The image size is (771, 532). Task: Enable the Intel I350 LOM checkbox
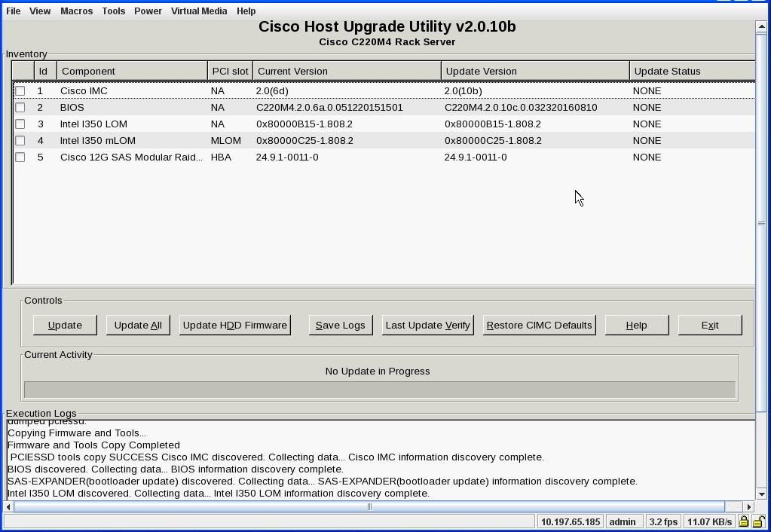click(20, 124)
